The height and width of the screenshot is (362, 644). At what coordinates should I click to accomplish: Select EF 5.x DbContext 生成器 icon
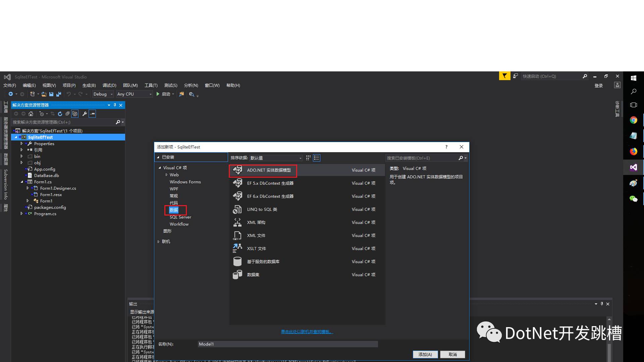click(x=237, y=183)
